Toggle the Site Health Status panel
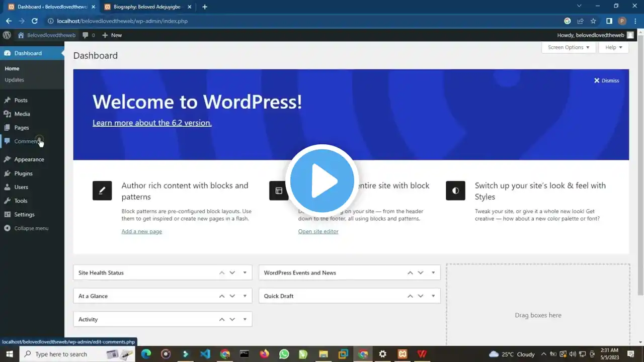The width and height of the screenshot is (644, 362). pos(245,273)
